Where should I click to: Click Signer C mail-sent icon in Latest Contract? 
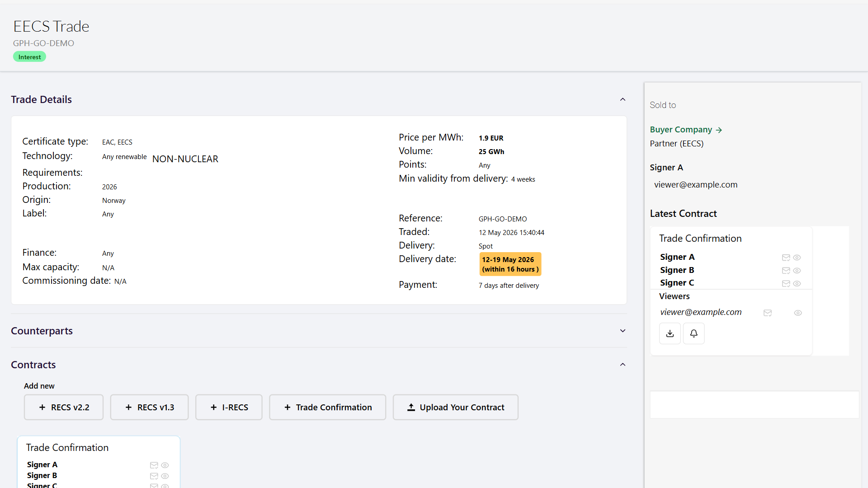point(786,284)
